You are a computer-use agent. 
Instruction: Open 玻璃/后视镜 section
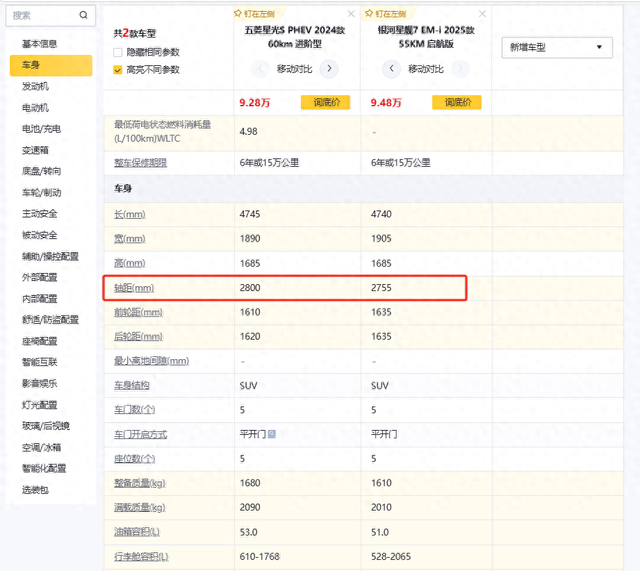tap(46, 426)
